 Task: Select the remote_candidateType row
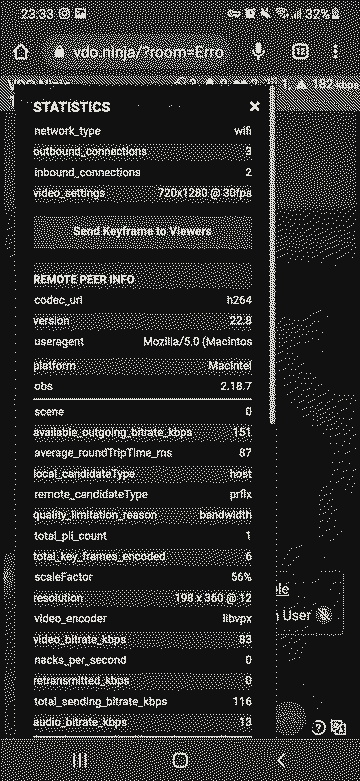(142, 495)
